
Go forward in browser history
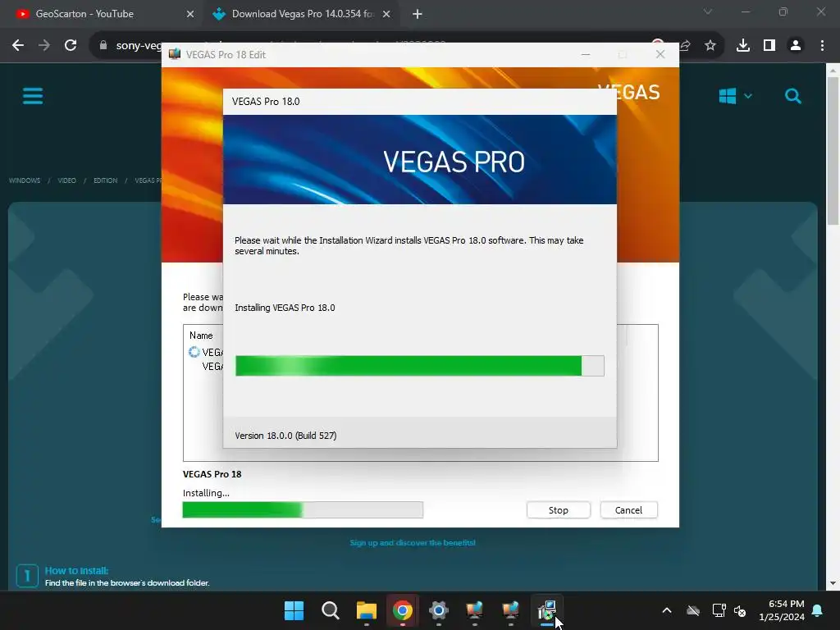point(44,46)
